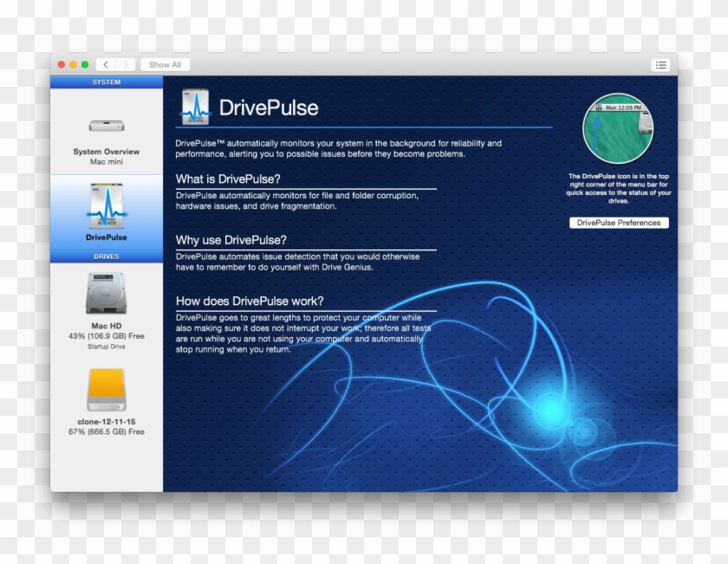This screenshot has height=564, width=728.
Task: Click the Show All button
Action: (x=165, y=64)
